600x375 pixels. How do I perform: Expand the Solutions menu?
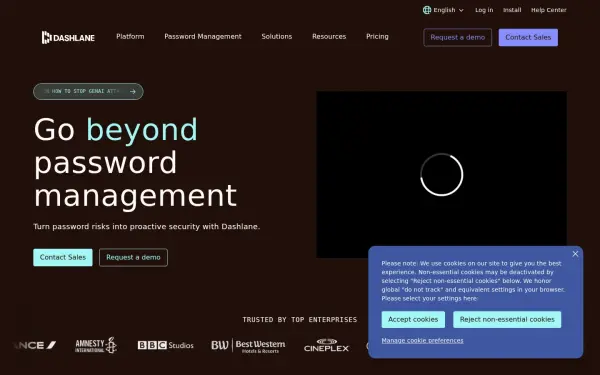(x=277, y=36)
